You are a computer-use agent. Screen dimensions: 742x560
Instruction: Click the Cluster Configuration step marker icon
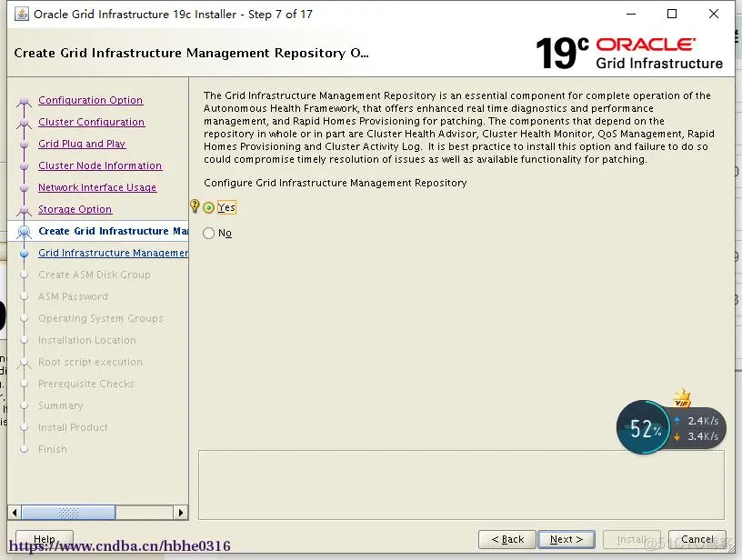click(x=25, y=123)
